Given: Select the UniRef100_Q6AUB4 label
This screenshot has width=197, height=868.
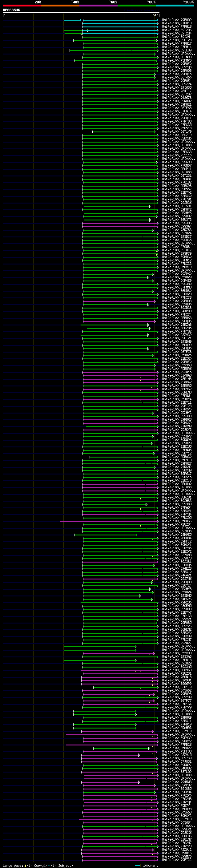Looking at the screenshot, I should point(177,538).
